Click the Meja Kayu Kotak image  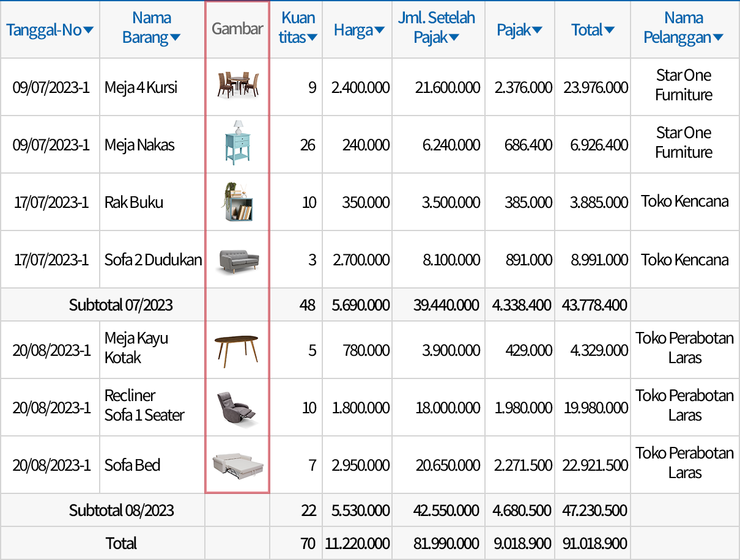click(237, 349)
